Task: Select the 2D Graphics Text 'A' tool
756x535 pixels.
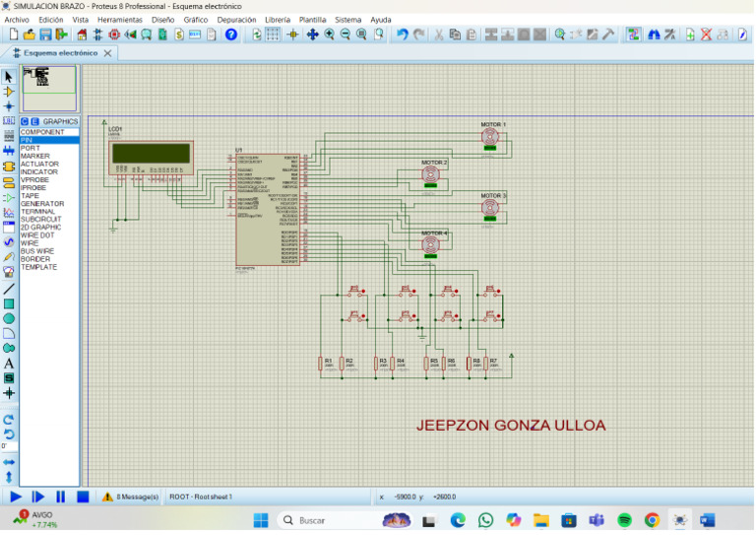Action: [9, 364]
